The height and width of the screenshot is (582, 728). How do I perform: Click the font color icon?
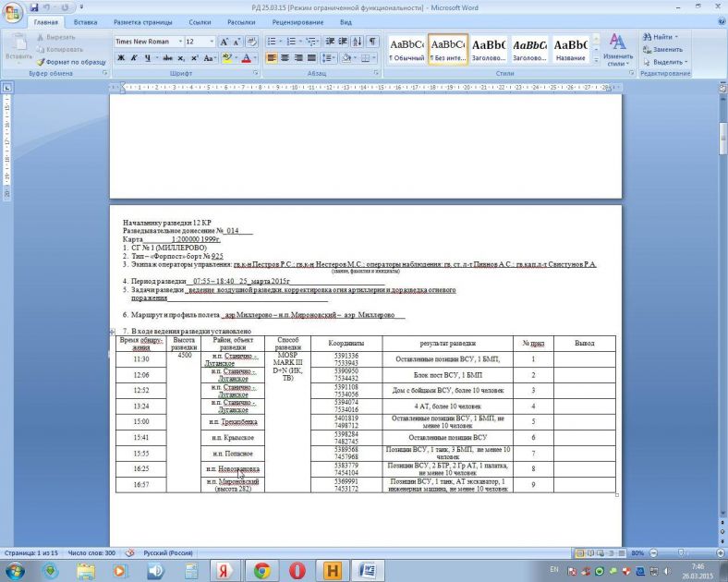247,57
